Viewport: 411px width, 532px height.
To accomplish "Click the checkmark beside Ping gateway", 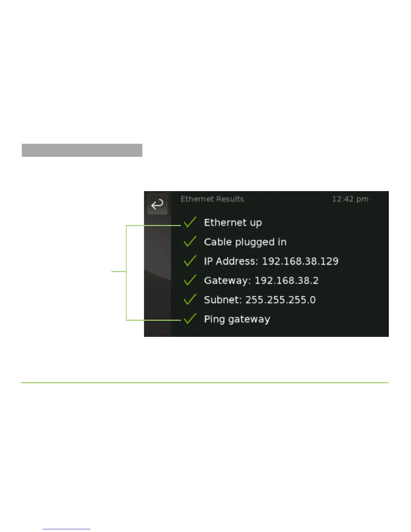I will click(190, 319).
